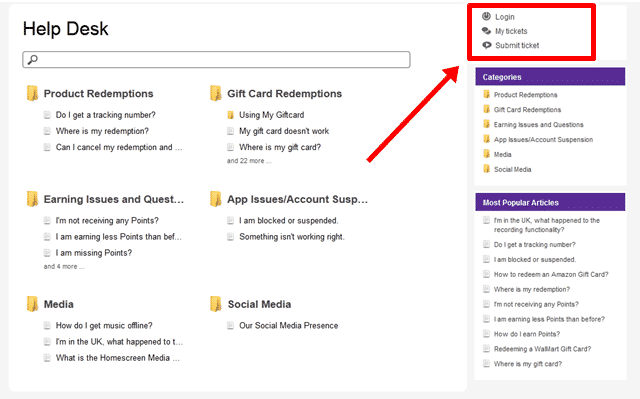Expand 'and 4 more ...' under Earning Issues
Viewport: 640px width, 399px height.
click(64, 266)
